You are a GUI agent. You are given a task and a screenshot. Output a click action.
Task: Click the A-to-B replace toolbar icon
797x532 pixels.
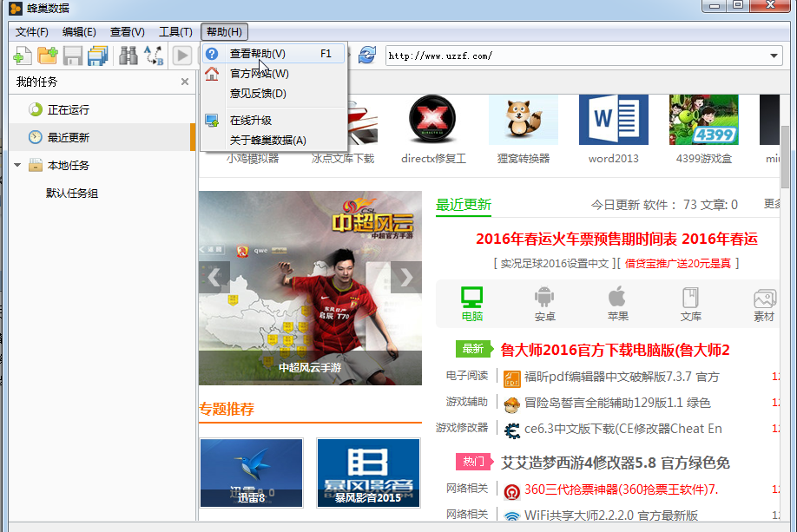click(x=153, y=56)
